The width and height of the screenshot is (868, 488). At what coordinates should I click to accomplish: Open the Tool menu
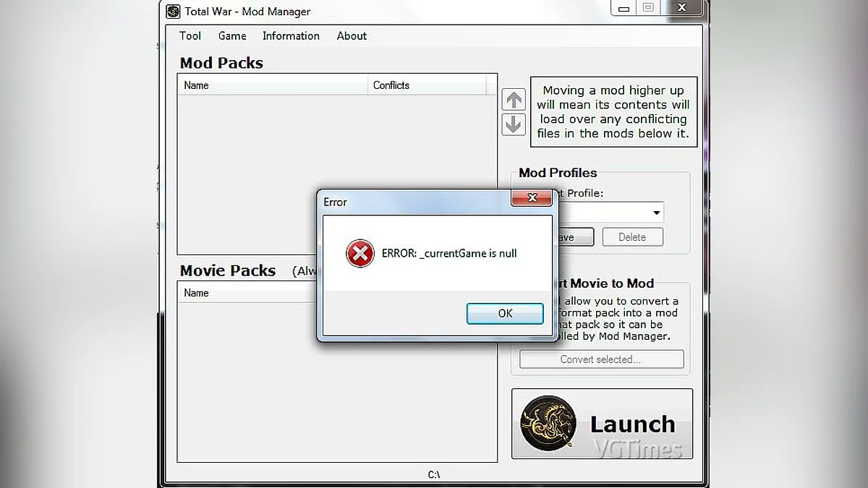tap(190, 36)
